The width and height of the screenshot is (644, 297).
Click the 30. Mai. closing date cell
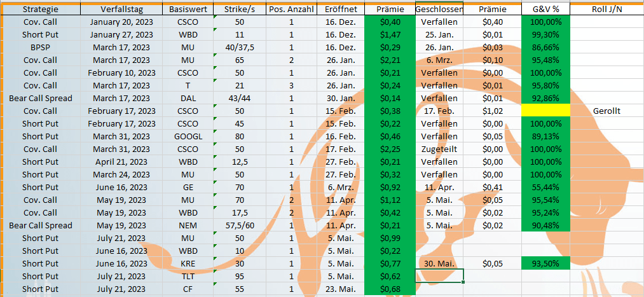tap(439, 264)
